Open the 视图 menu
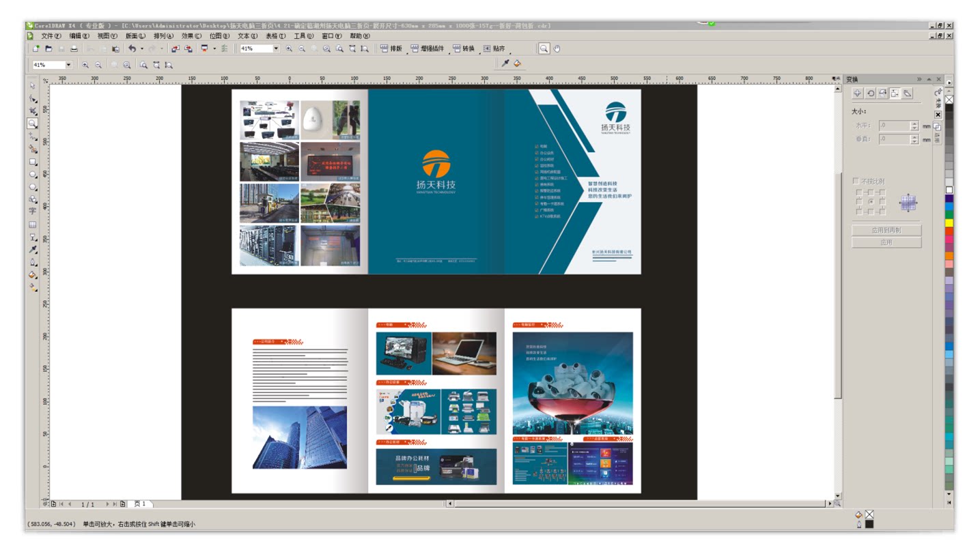980x552 pixels. (107, 36)
